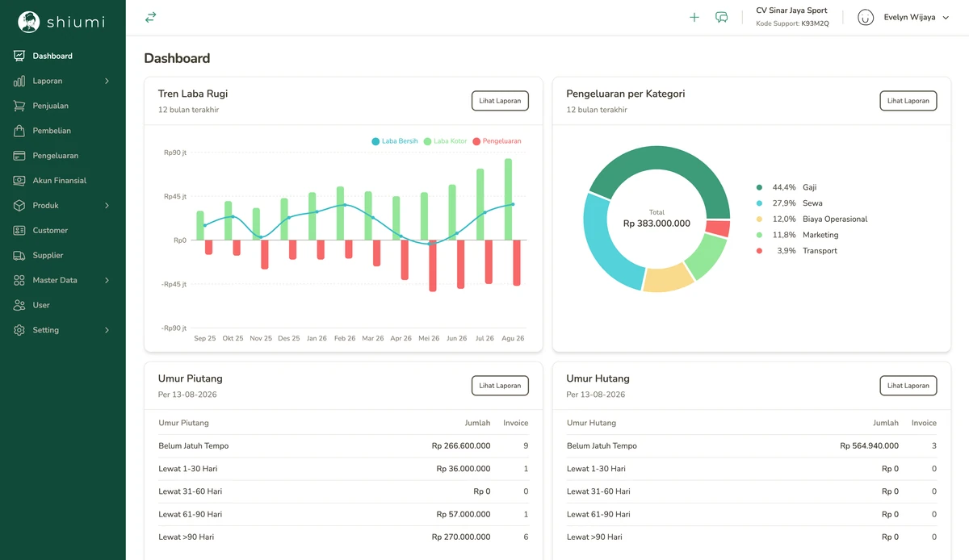
Task: Click the Master Data grid icon
Action: (19, 280)
